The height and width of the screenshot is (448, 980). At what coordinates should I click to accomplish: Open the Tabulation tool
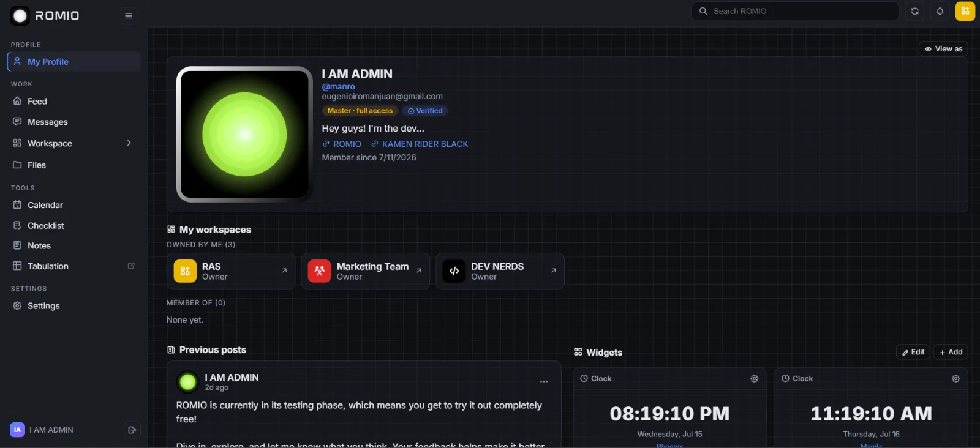tap(74, 266)
